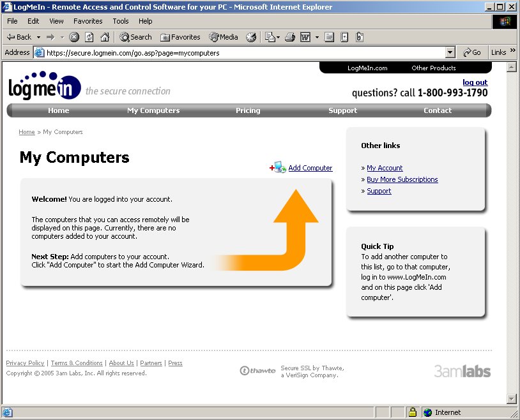Open Other Products in the black top strip
520x420 pixels.
(x=434, y=68)
